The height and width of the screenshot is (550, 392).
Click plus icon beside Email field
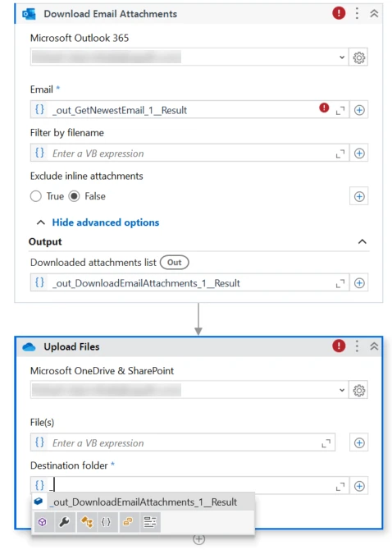point(359,110)
